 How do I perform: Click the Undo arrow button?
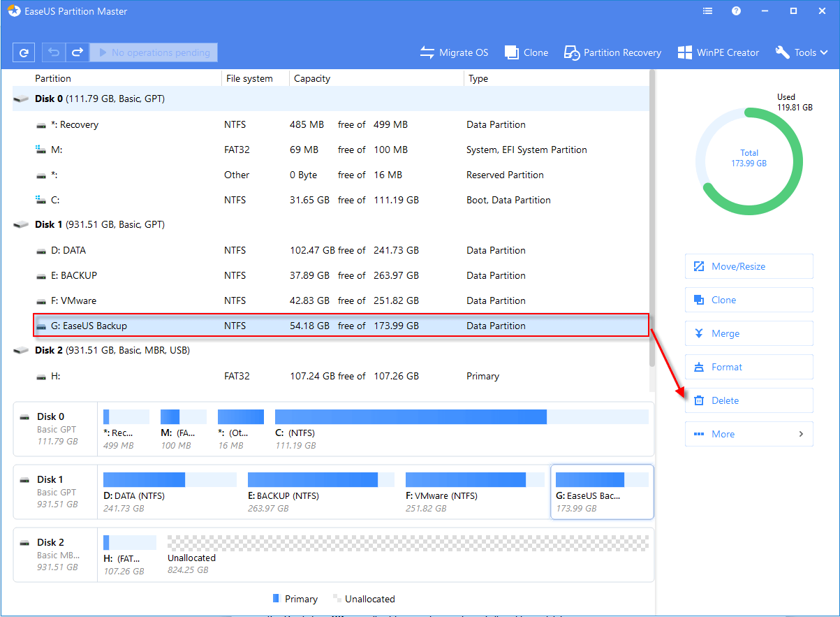tap(54, 52)
